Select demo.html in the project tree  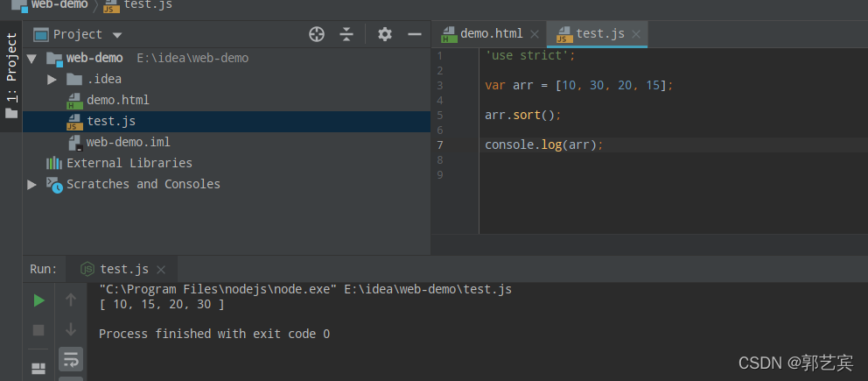click(x=118, y=100)
